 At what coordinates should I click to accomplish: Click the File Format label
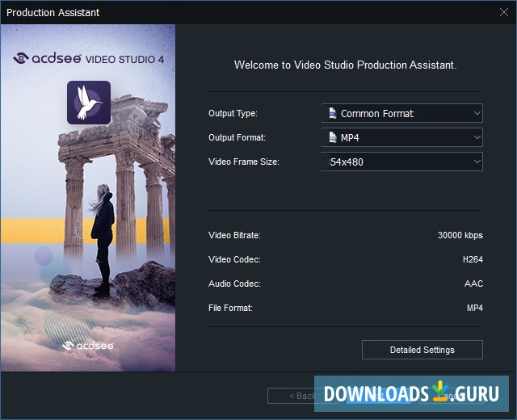pos(230,308)
